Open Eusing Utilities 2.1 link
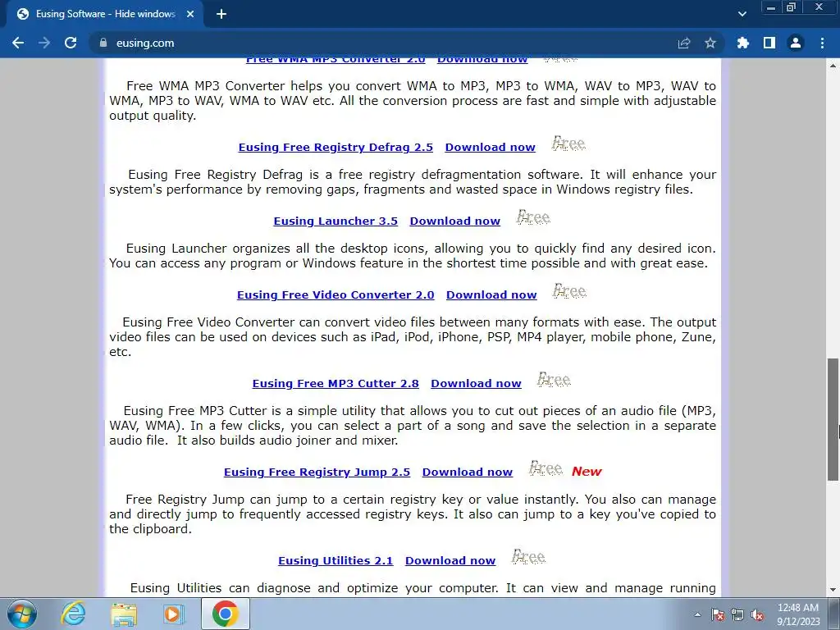 pos(336,561)
